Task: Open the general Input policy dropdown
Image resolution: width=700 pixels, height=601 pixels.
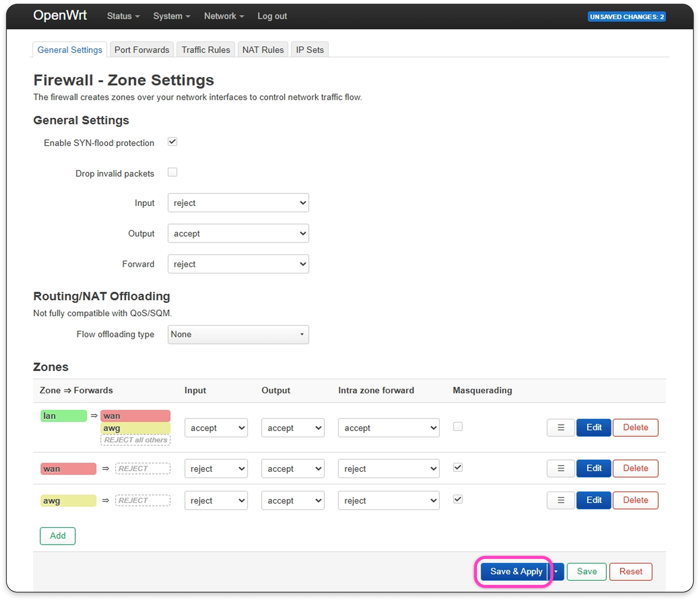Action: coord(238,203)
